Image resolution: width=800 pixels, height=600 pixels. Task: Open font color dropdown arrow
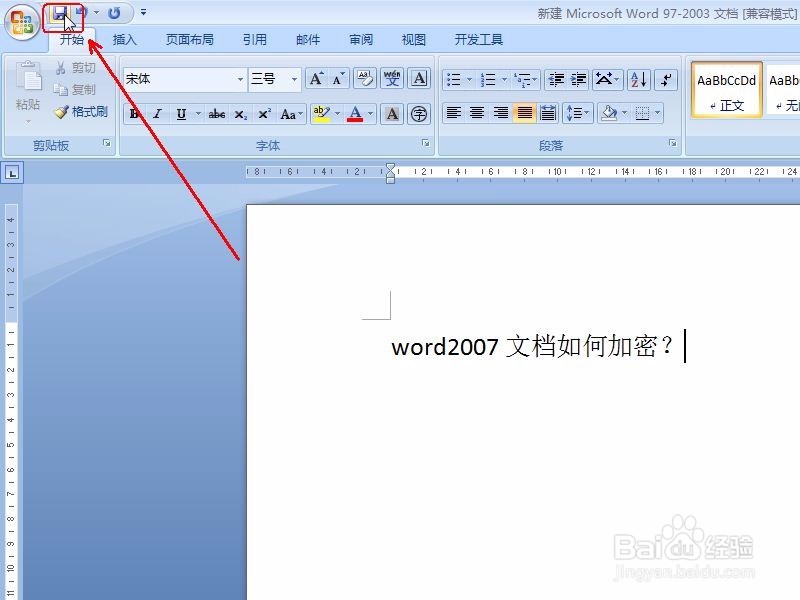point(371,114)
